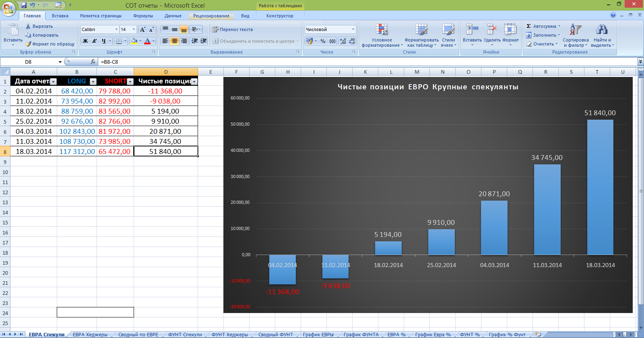
Task: Save the workbook from Quick Access toolbar
Action: [24, 5]
